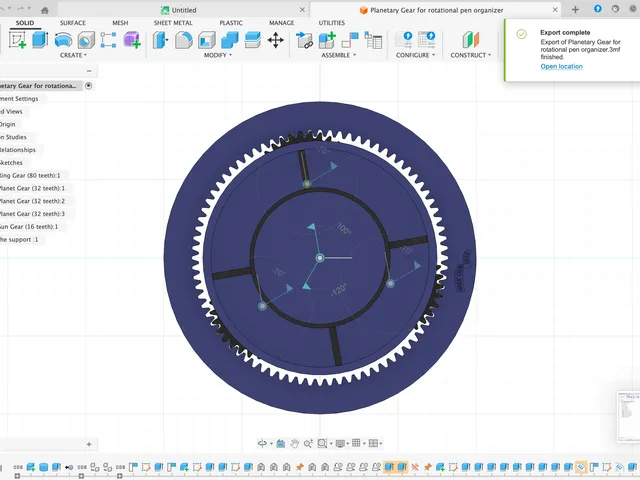The image size is (640, 480).
Task: Switch to the Untitled document tab
Action: pyautogui.click(x=184, y=10)
